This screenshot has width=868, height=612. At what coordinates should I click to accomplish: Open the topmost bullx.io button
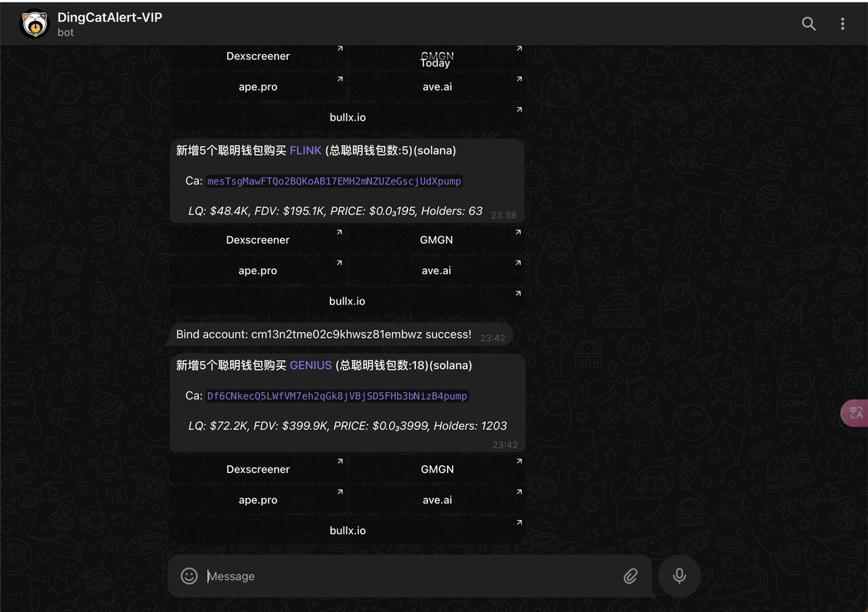click(x=347, y=117)
